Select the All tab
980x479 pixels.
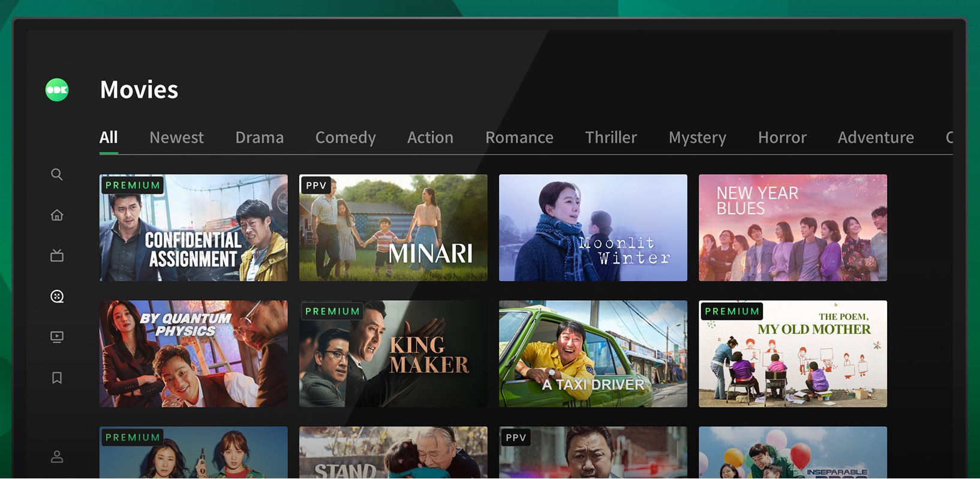click(x=109, y=137)
